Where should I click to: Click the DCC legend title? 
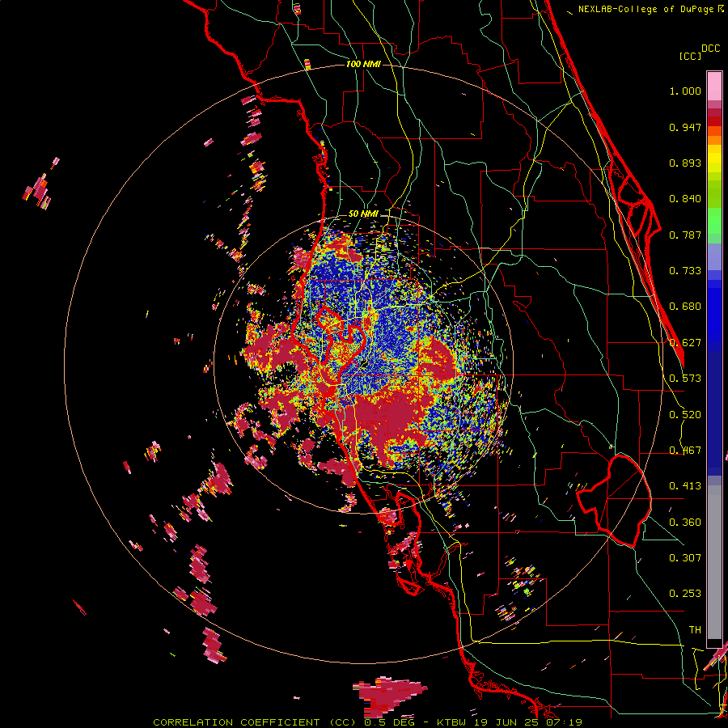click(710, 49)
